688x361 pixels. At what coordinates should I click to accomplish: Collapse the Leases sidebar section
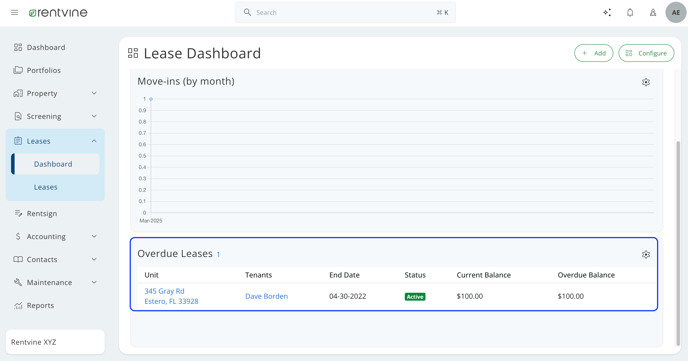tap(55, 141)
